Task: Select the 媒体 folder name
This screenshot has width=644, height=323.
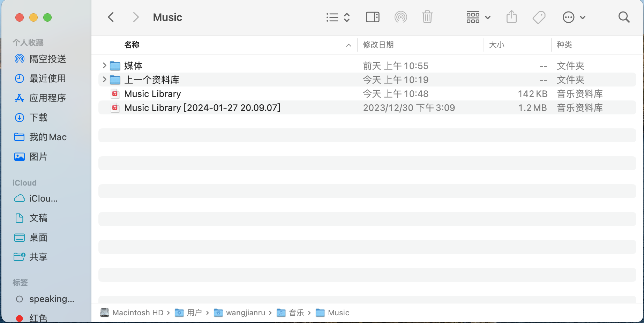Action: pyautogui.click(x=133, y=66)
